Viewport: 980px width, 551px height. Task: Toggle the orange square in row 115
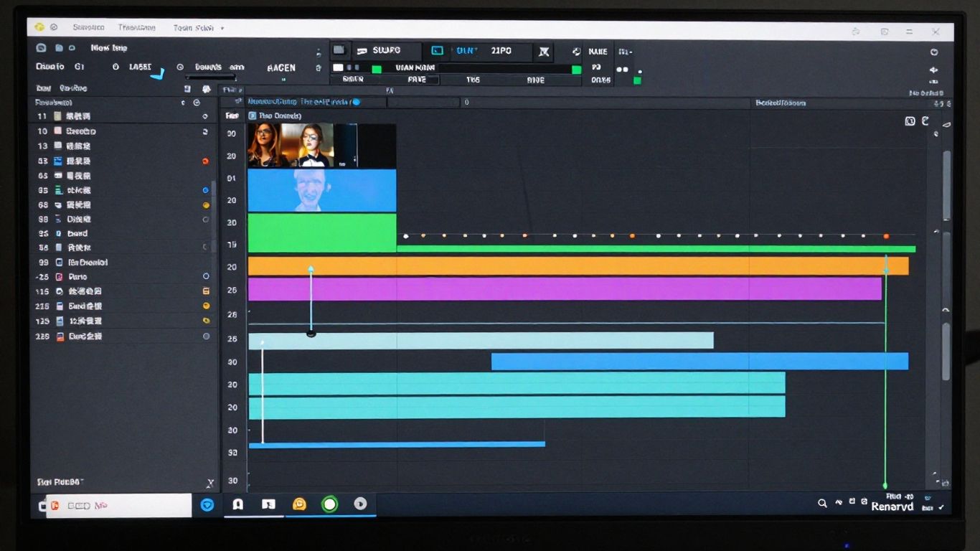[x=206, y=291]
